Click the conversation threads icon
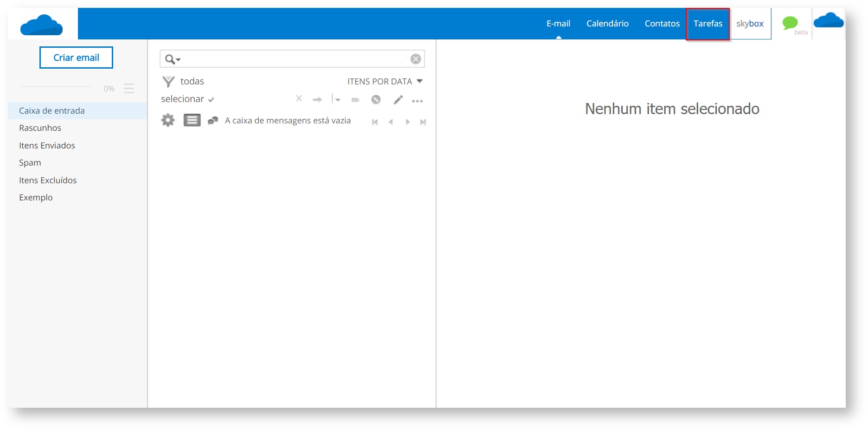Screen dimensions: 868x430 (x=213, y=121)
